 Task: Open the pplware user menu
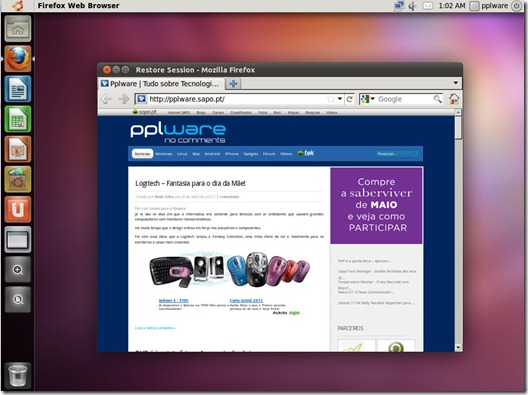(489, 6)
